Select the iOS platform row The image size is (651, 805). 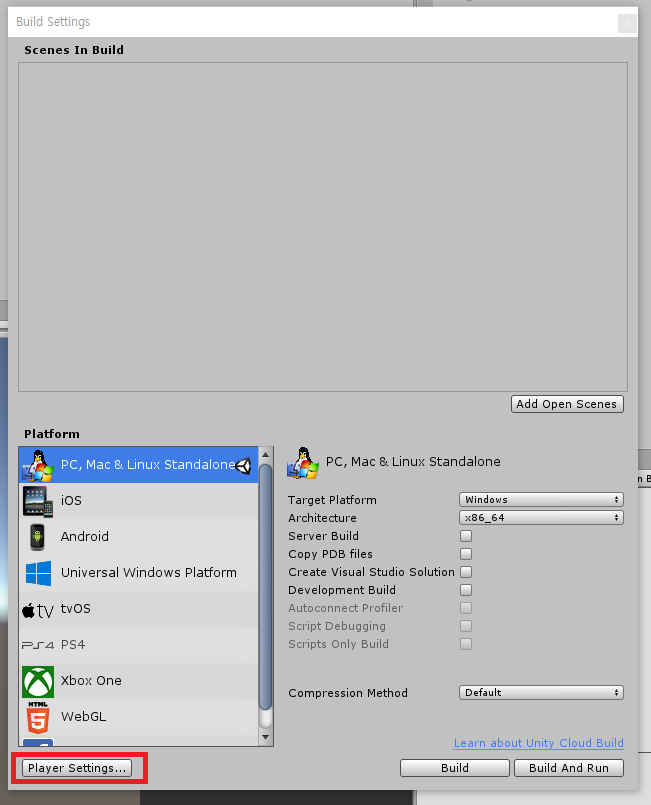[138, 501]
